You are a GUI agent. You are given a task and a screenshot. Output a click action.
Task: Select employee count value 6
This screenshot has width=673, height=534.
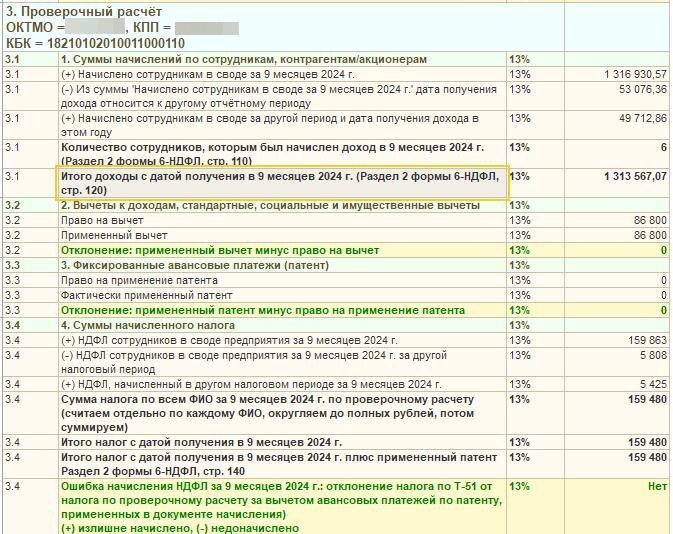pos(664,147)
